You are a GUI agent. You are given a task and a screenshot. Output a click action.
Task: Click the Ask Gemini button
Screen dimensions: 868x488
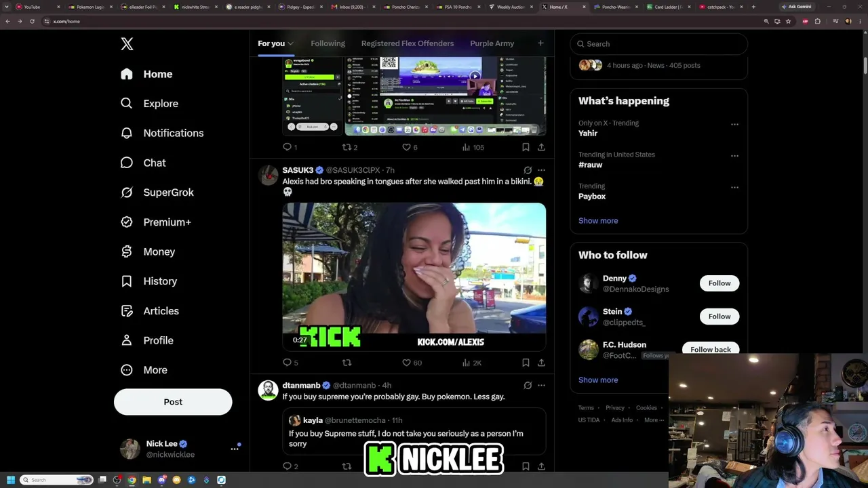797,7
